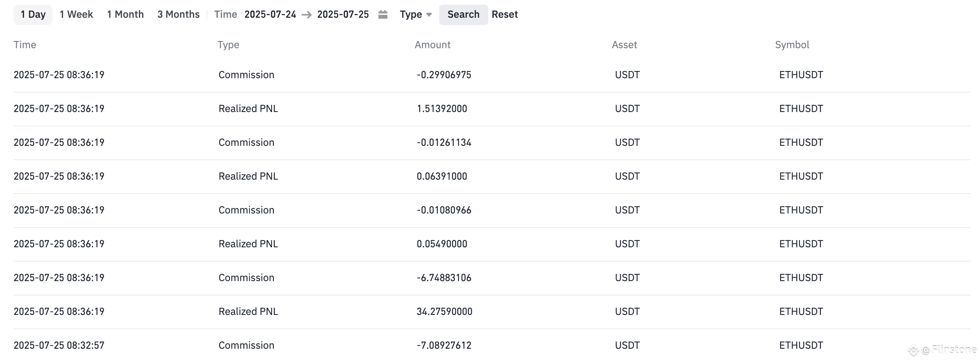Click the Time column header
Image resolution: width=980 pixels, height=361 pixels.
pos(25,45)
